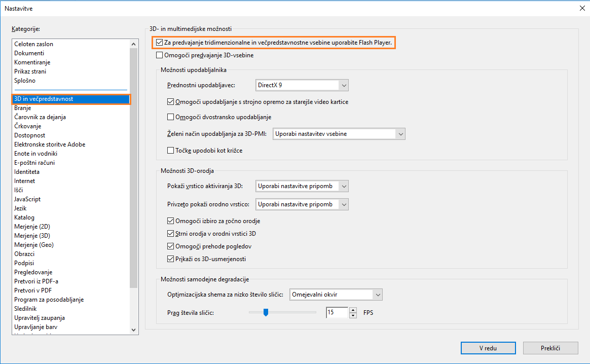This screenshot has width=590, height=364.
Task: Select 'Enote in vodniki' category
Action: pos(71,154)
